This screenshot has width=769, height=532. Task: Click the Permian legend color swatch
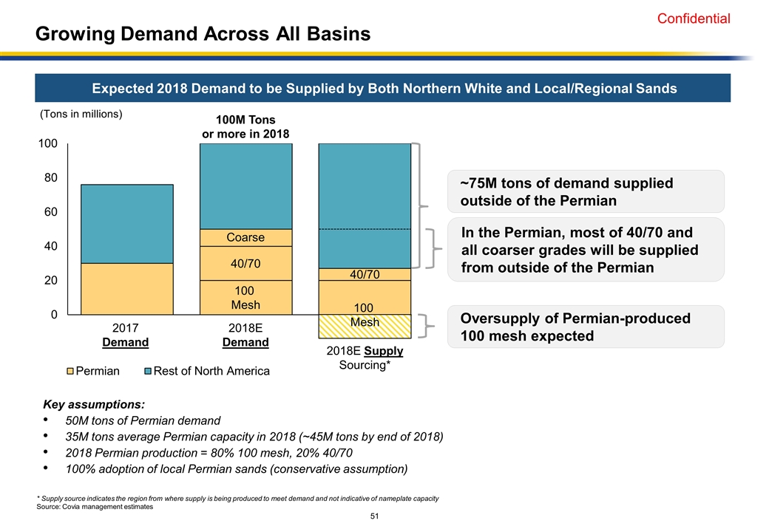point(72,372)
